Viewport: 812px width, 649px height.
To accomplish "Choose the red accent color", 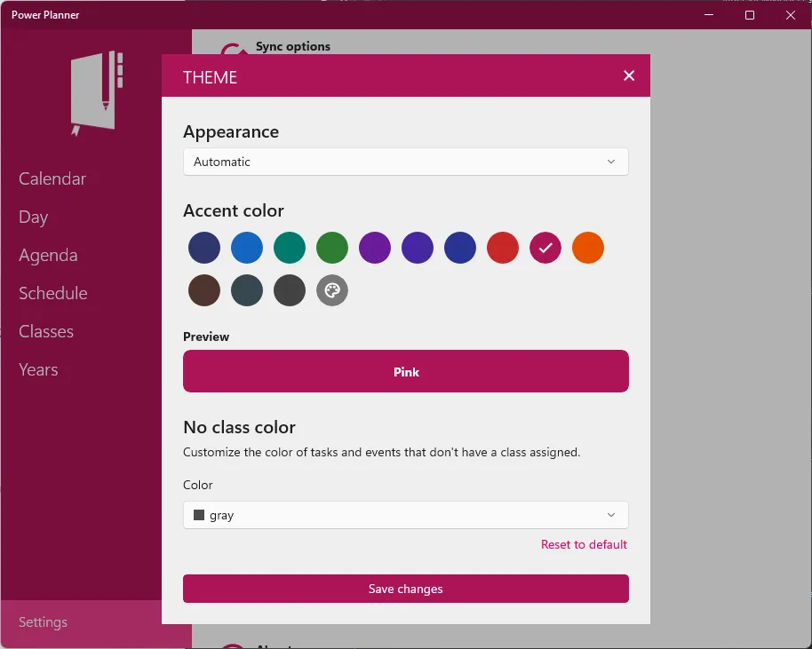I will click(x=502, y=248).
